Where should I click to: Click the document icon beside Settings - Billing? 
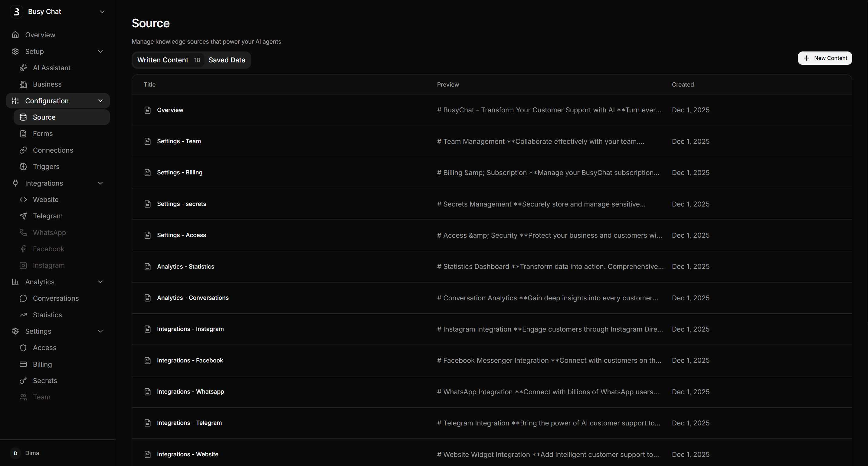coord(147,173)
